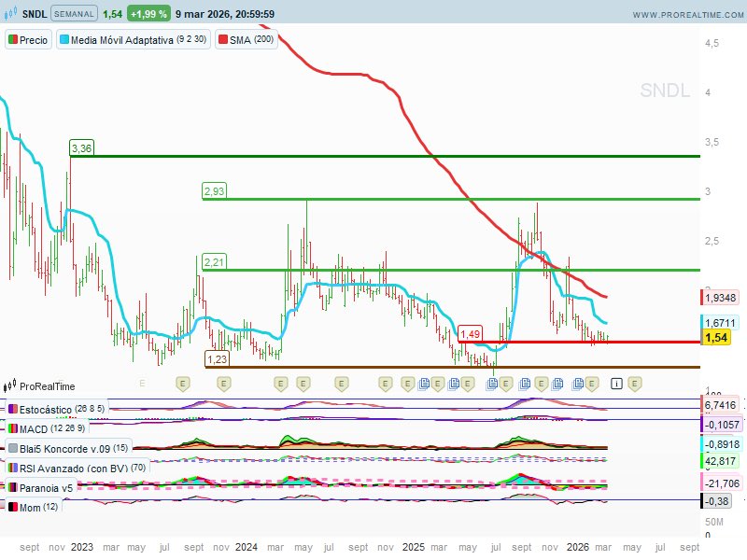This screenshot has width=747, height=560.
Task: Select the SNDL ticker name in header
Action: pyautogui.click(x=35, y=14)
